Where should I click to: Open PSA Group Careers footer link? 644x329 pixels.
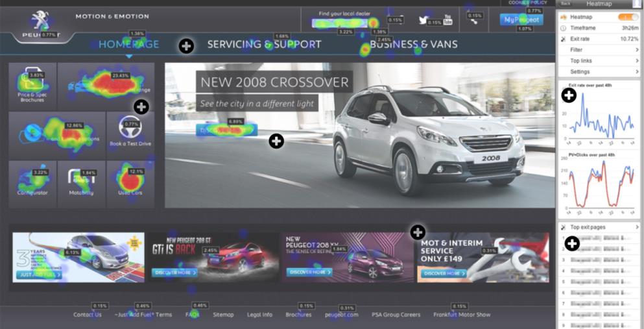[396, 315]
